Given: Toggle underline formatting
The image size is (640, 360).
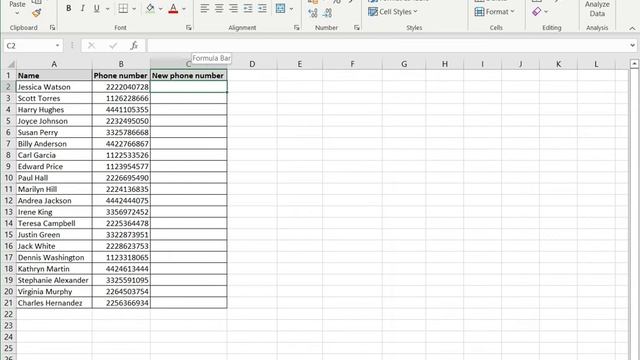Looking at the screenshot, I should (96, 8).
